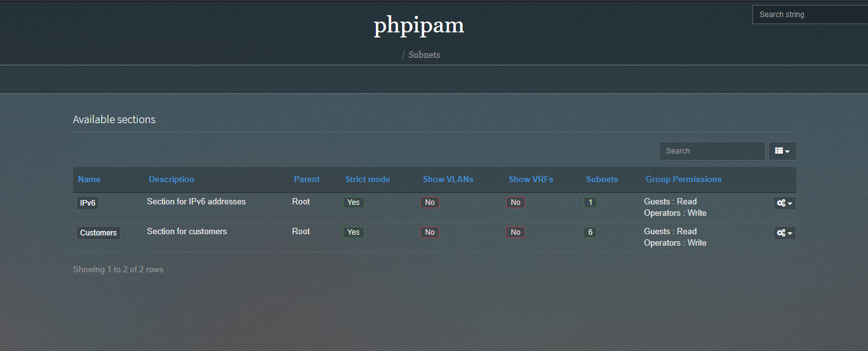This screenshot has height=351, width=868.
Task: Click the Yes strict mode badge for IPv6
Action: click(354, 202)
